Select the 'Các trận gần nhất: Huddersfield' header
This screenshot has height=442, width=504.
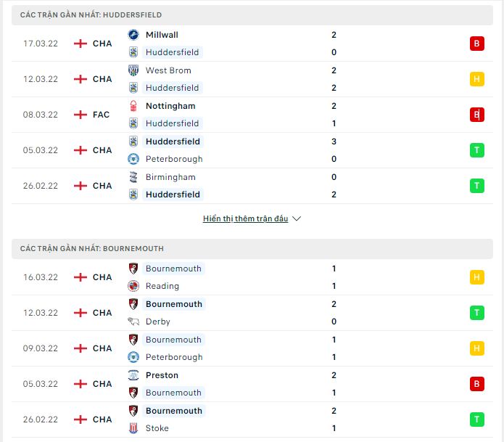91,15
